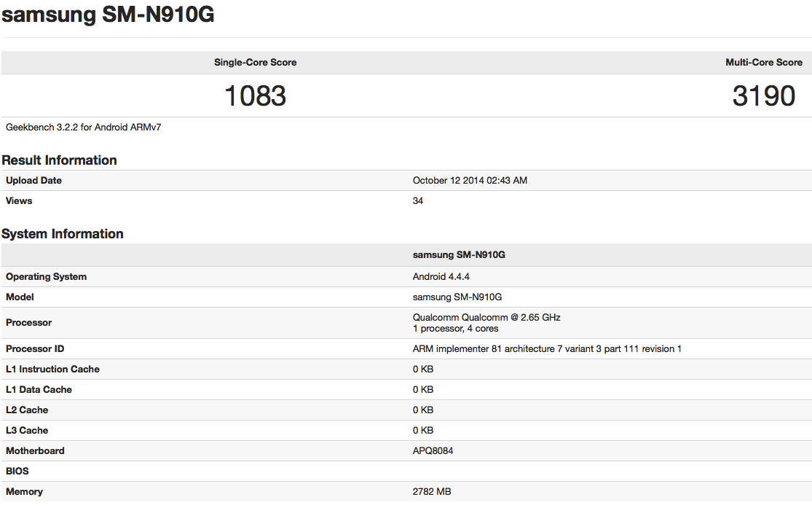The width and height of the screenshot is (812, 516).
Task: Click the Qualcomm @ 2.65 GHz processor value
Action: [x=486, y=318]
